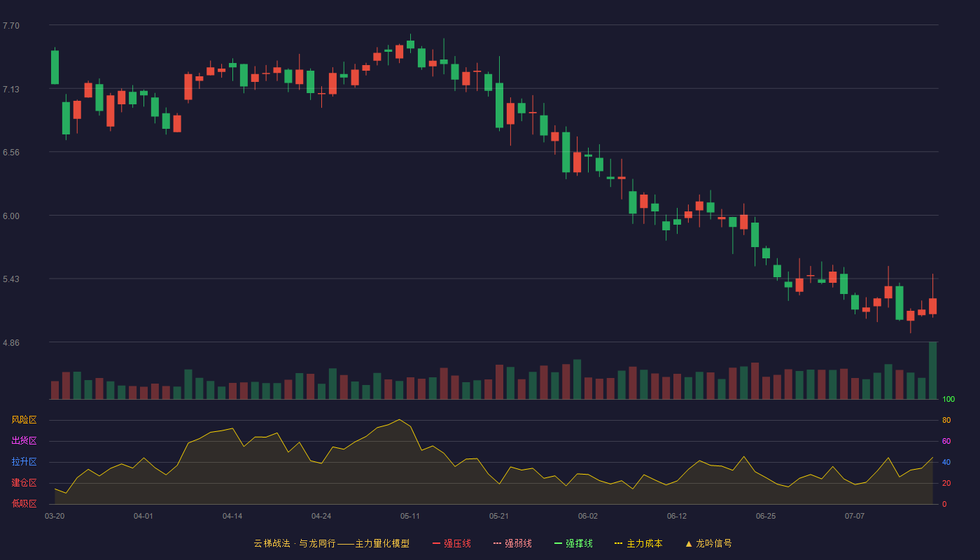This screenshot has width=980, height=560.
Task: Click the last red candlestick on the chart
Action: 932,306
